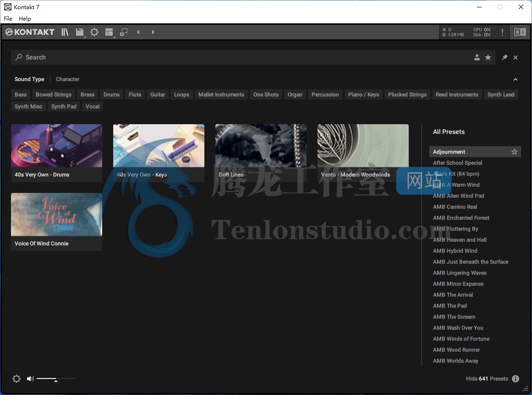Filter by Synth Lead tag
The image size is (532, 395).
pyautogui.click(x=501, y=95)
